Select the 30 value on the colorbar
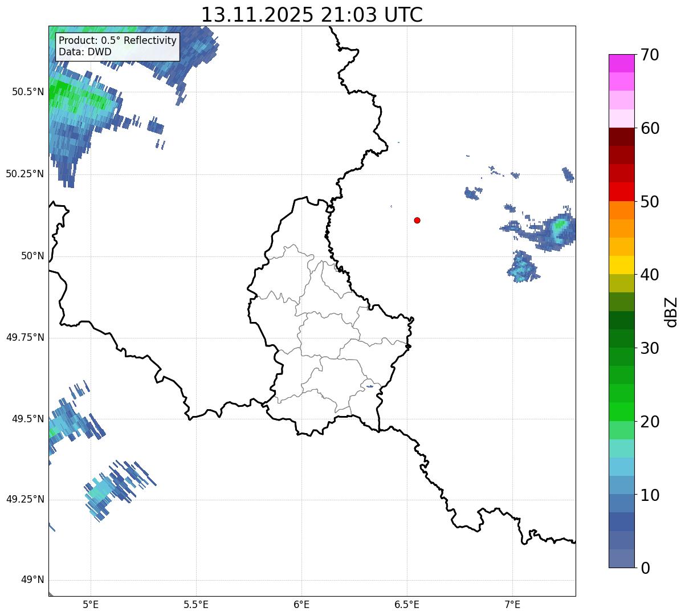685x616 pixels. tap(650, 348)
